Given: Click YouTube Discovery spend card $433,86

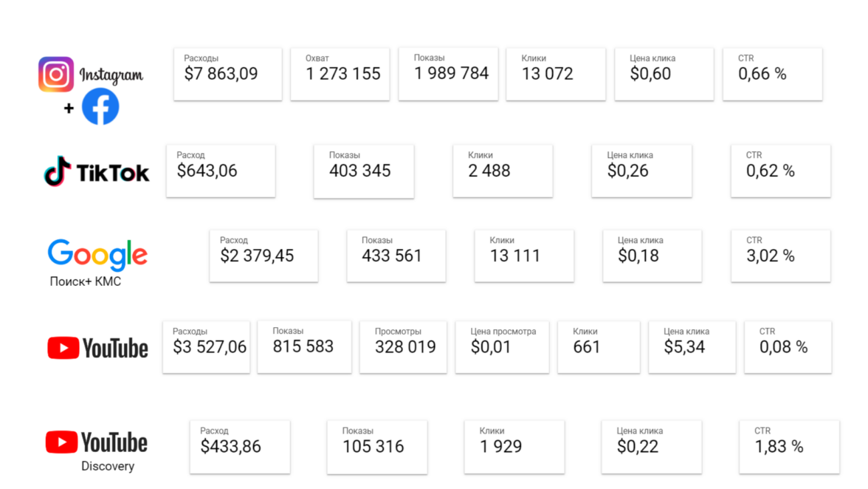Looking at the screenshot, I should click(240, 447).
